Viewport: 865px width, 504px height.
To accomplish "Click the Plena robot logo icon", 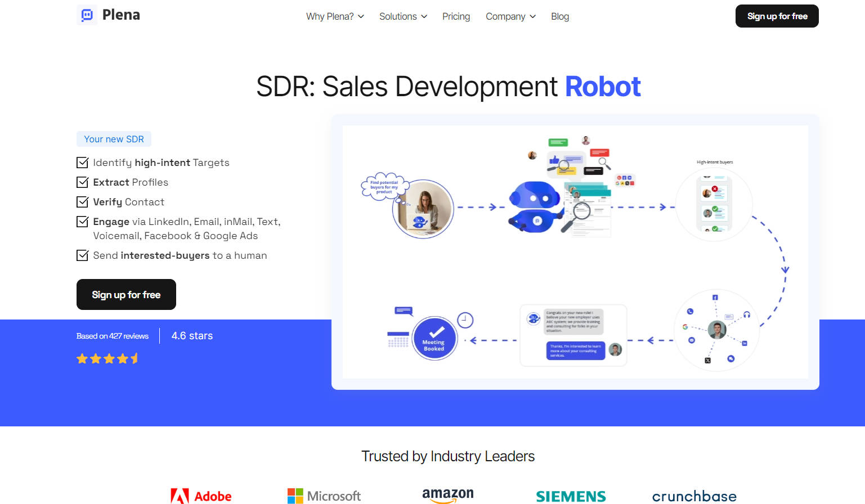I will point(87,15).
